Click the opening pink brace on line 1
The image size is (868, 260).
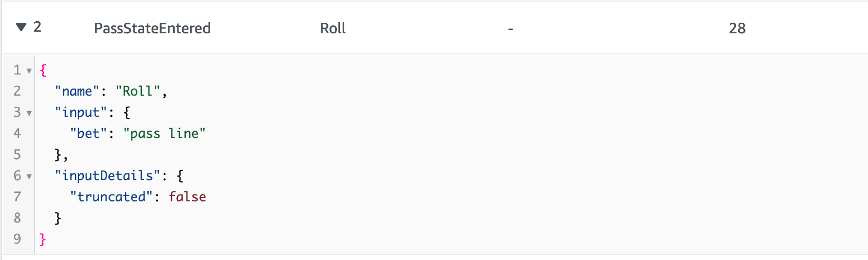coord(43,70)
